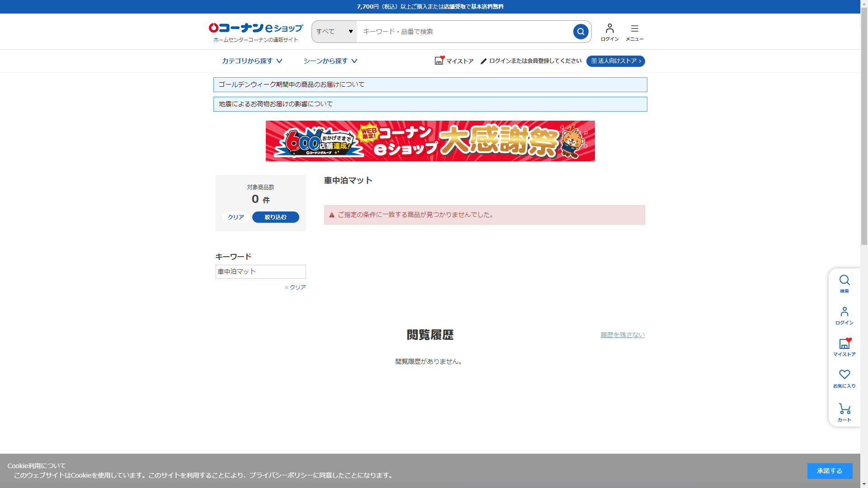Click the blue magnifier search button
The image size is (868, 488).
580,32
